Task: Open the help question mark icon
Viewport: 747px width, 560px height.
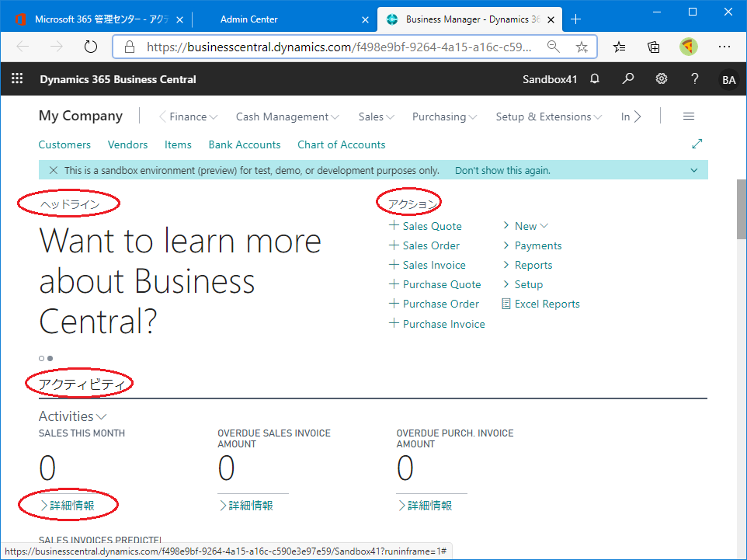Action: [x=695, y=78]
